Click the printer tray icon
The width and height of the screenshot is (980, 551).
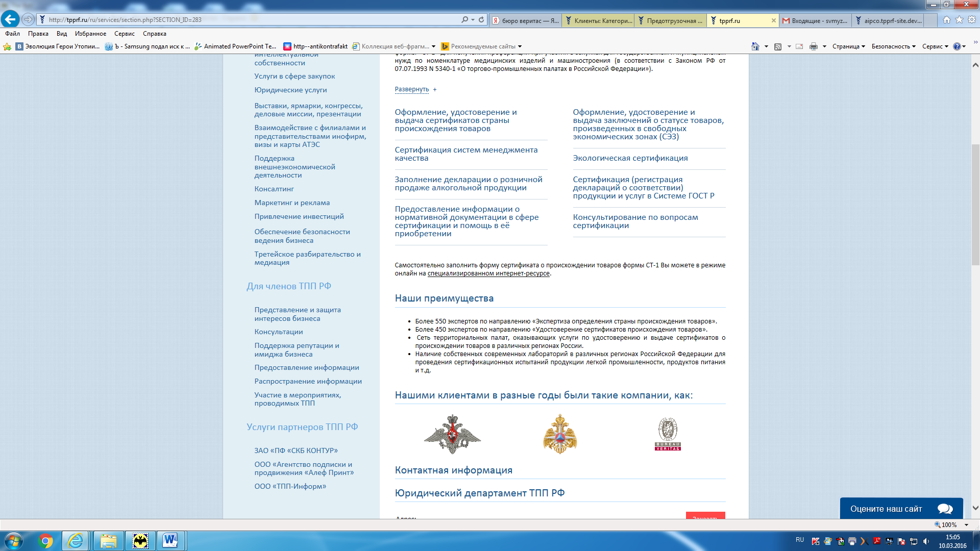pyautogui.click(x=852, y=541)
